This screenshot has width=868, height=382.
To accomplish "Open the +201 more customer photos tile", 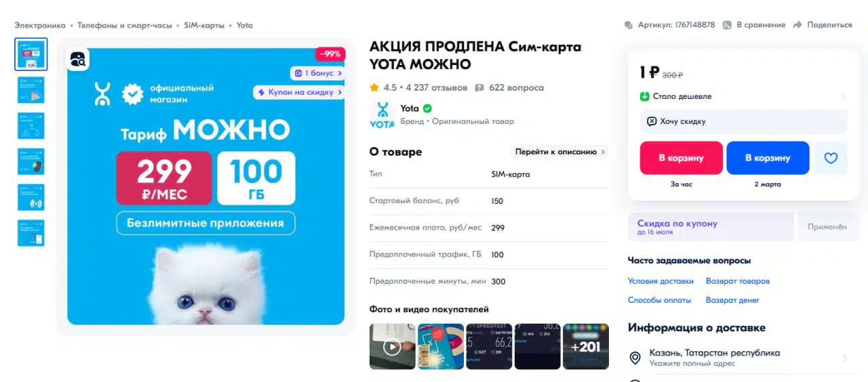I will [586, 347].
